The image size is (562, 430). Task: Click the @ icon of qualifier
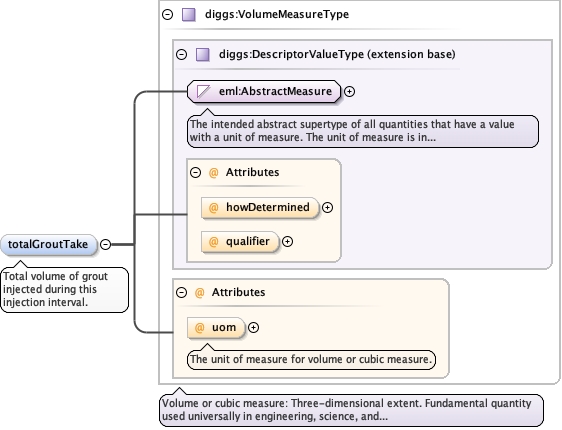pos(213,242)
